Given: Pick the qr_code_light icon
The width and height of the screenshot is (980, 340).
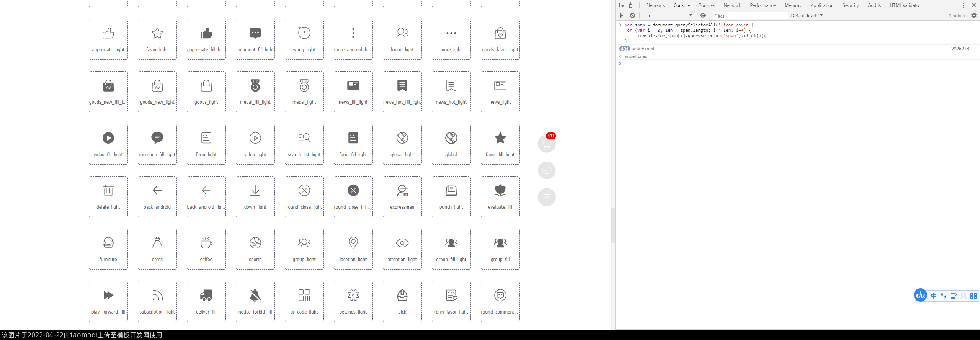Looking at the screenshot, I should click(x=304, y=295).
